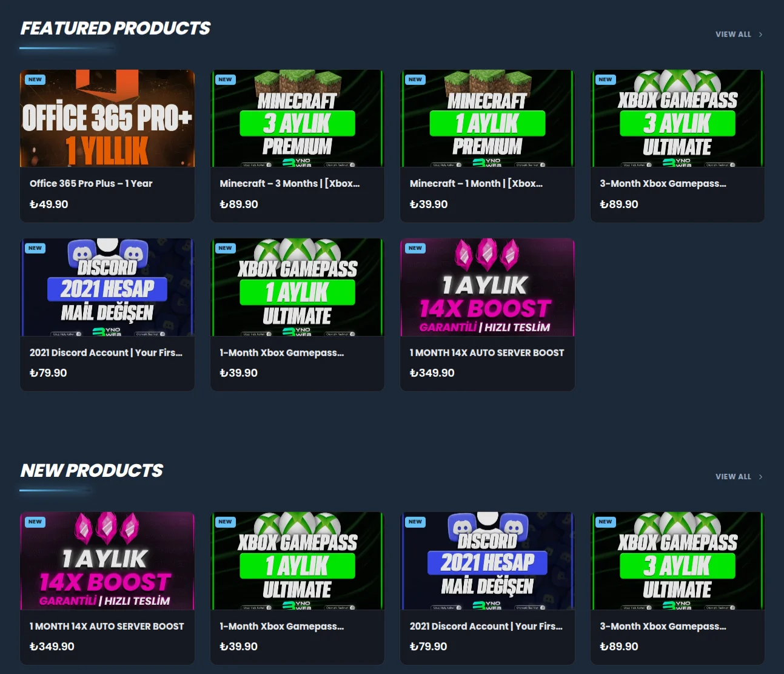The image size is (784, 674).
Task: Click chevron arrow beside New Products View All
Action: [x=760, y=477]
